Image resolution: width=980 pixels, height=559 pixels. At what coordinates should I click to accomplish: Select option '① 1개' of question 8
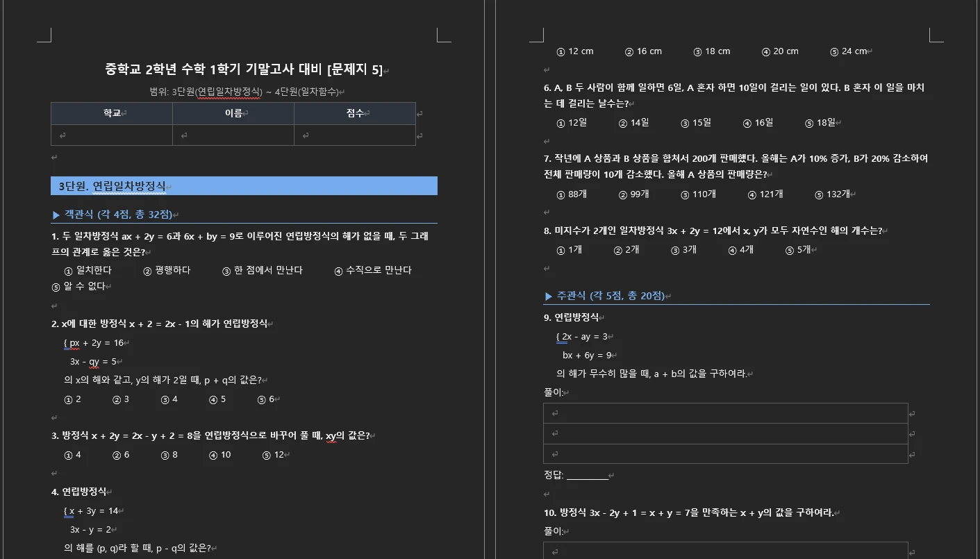tap(570, 250)
